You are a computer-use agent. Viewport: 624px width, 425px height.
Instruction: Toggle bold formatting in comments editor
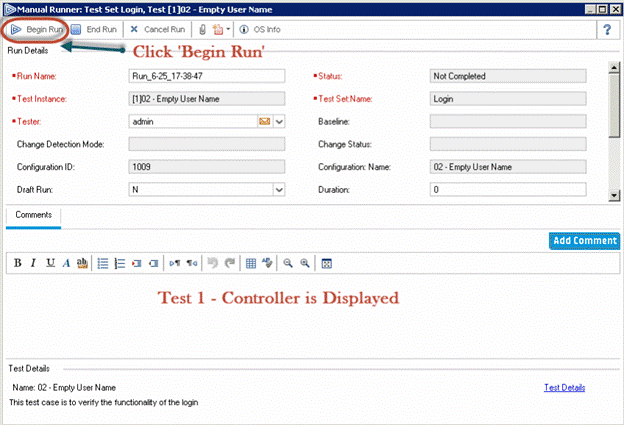[18, 263]
